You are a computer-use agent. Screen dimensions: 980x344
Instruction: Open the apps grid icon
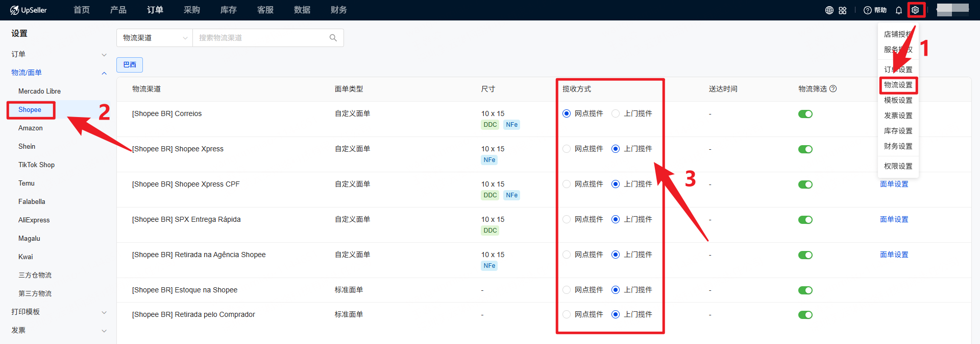coord(843,10)
